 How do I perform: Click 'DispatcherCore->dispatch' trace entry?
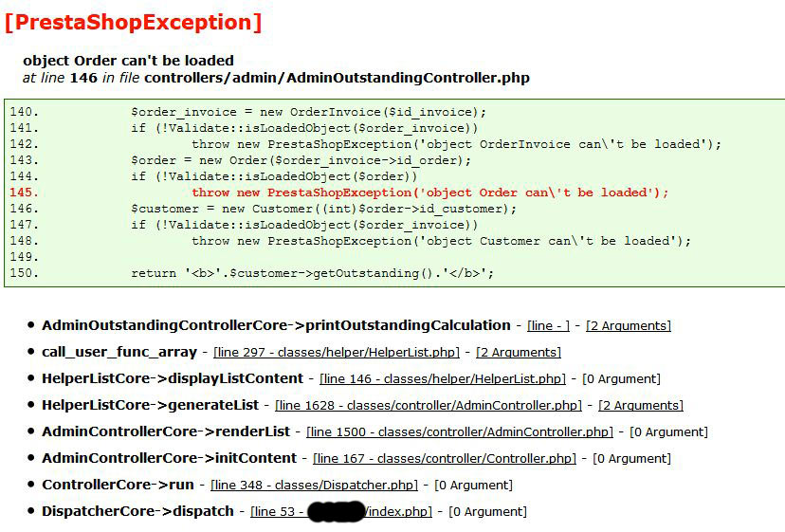coord(138,511)
